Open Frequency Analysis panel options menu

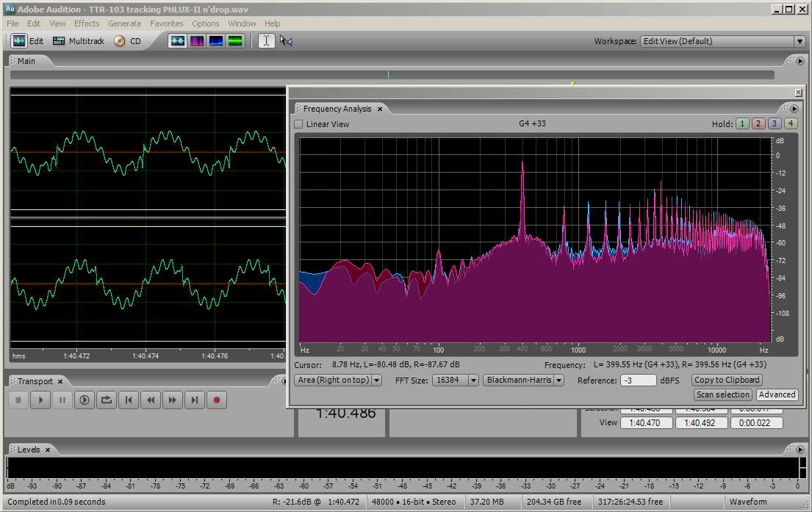point(794,109)
